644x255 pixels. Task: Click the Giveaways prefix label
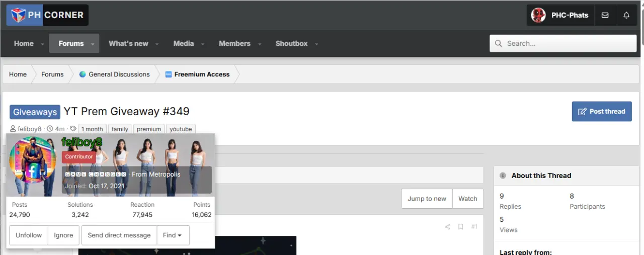pos(35,112)
